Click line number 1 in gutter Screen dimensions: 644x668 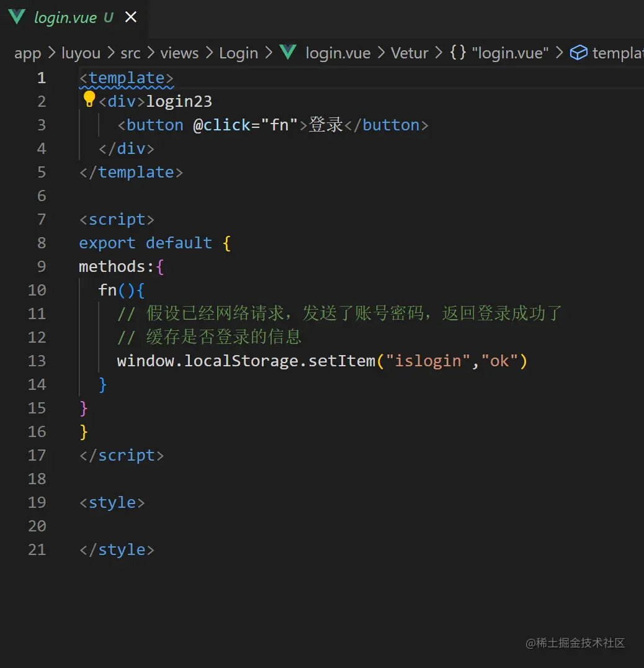(x=42, y=78)
